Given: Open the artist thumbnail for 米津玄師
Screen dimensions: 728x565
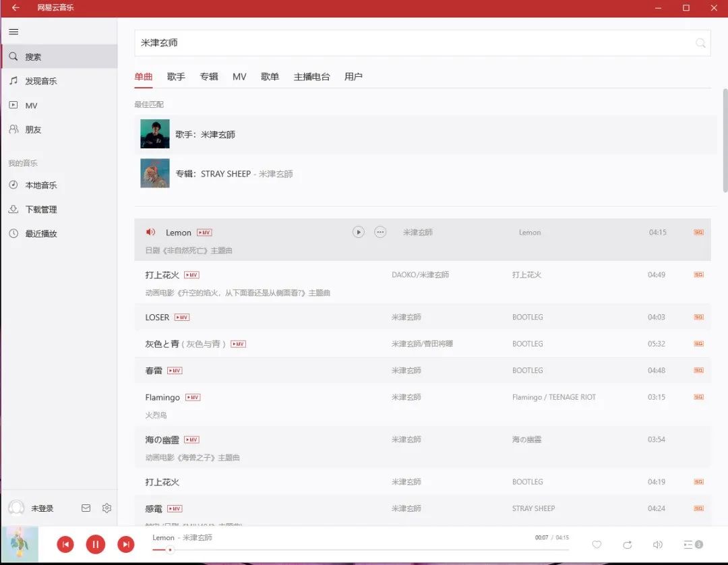Looking at the screenshot, I should (x=155, y=133).
